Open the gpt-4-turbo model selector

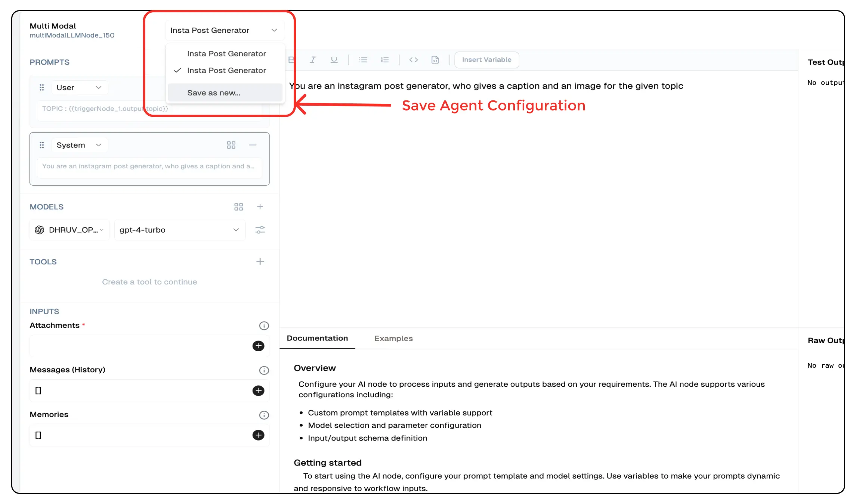pos(180,230)
